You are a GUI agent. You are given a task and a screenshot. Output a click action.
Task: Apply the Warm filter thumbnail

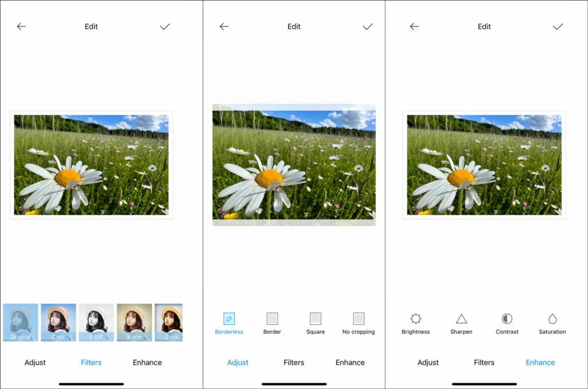[134, 322]
